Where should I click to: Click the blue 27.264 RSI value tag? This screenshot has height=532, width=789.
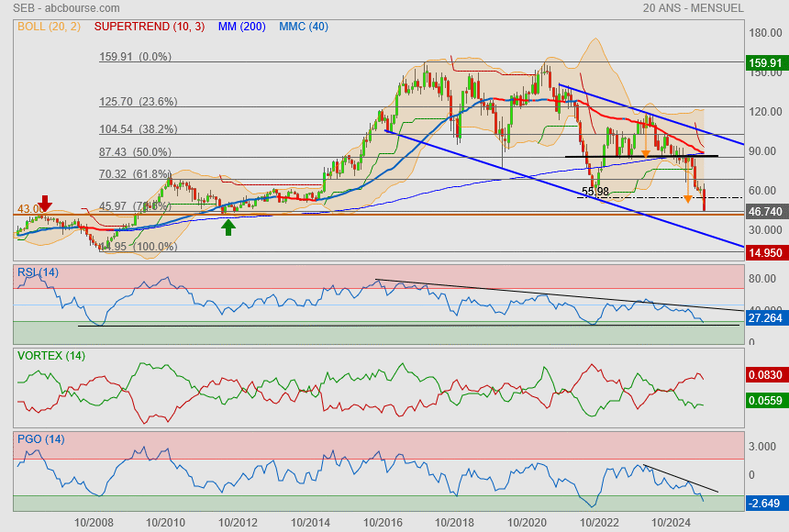click(x=765, y=318)
